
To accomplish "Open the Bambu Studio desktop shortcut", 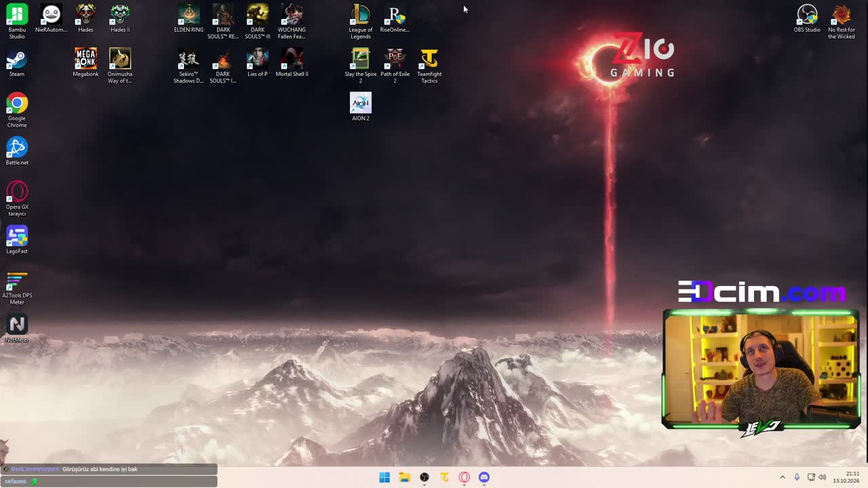I will point(17,22).
